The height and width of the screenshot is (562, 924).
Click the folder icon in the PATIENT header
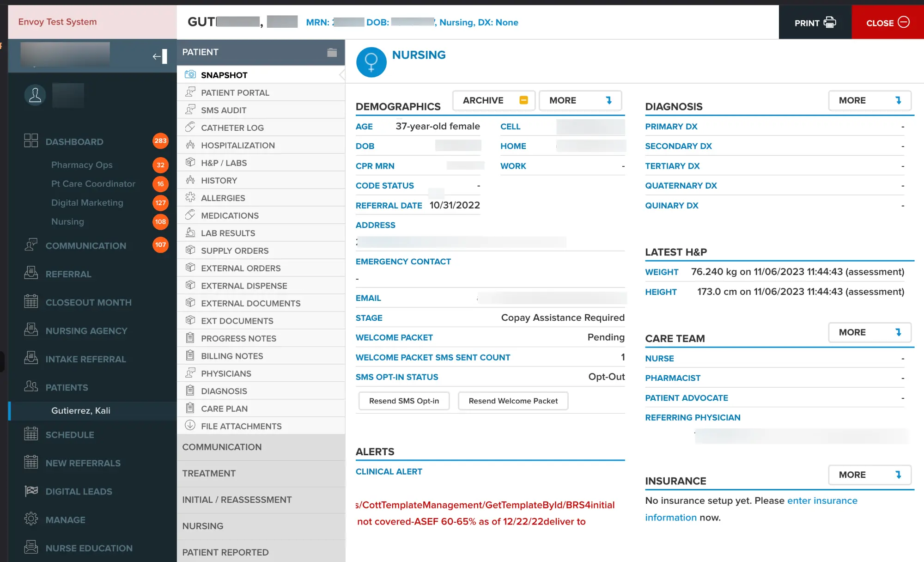(x=332, y=52)
